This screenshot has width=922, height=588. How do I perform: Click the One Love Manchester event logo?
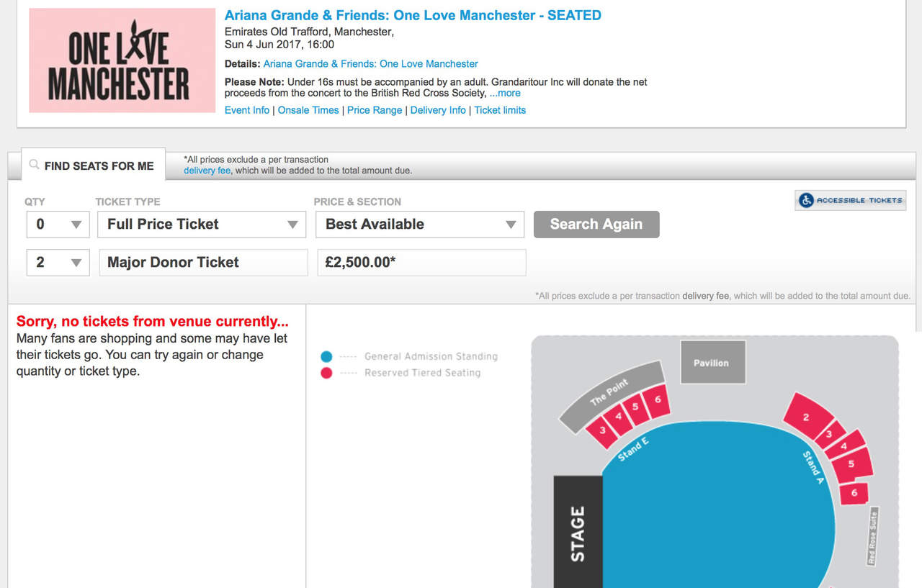[122, 60]
